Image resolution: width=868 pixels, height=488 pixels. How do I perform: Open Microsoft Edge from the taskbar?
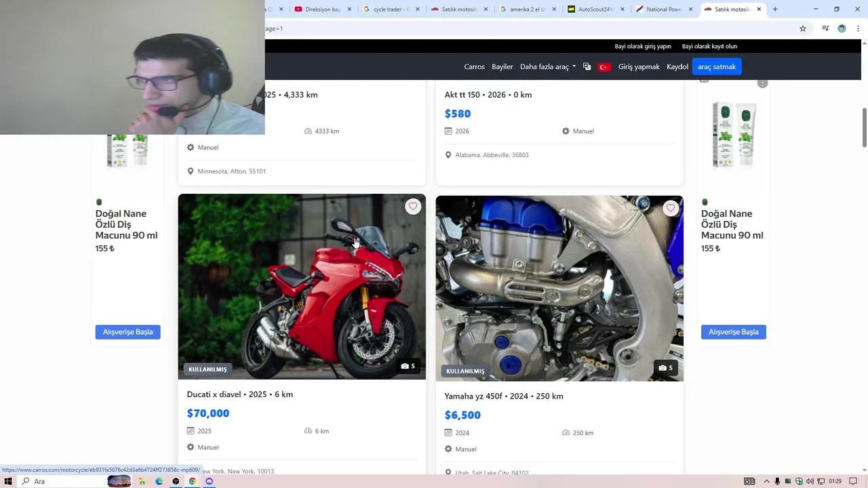[x=159, y=481]
